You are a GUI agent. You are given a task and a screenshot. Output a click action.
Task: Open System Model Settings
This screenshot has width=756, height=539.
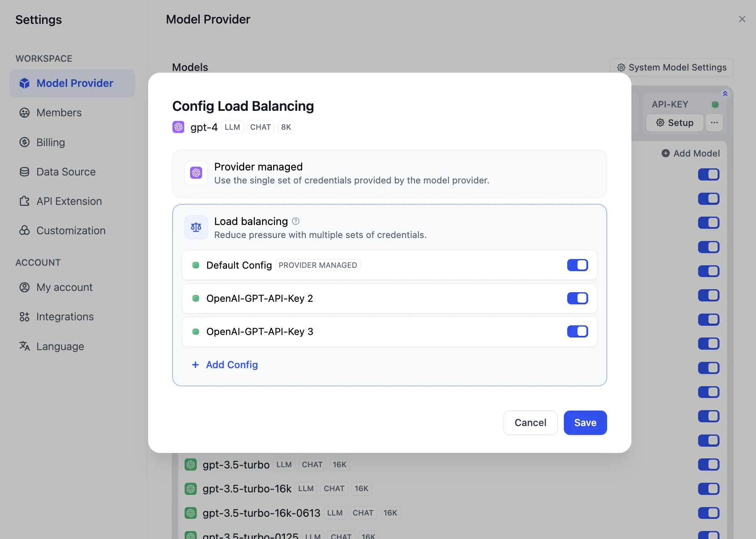point(671,68)
